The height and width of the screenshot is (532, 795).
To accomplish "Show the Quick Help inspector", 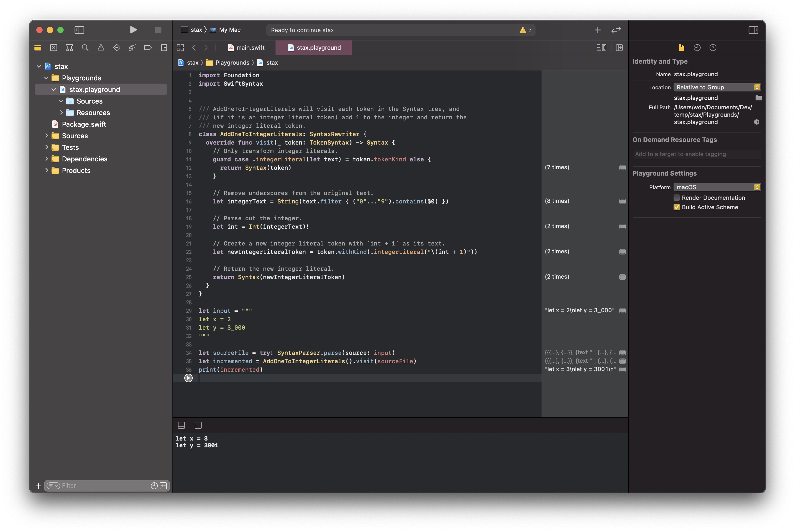I will pos(713,48).
